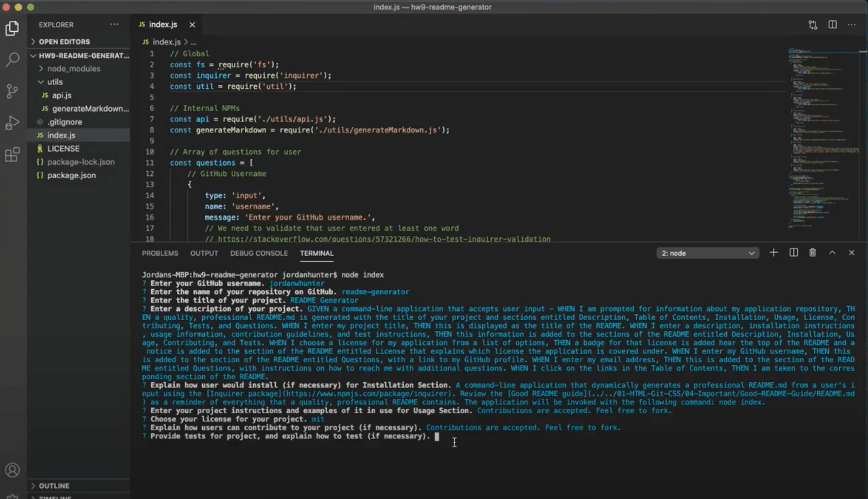Split the editor with the split icon
This screenshot has height=499, width=868.
[832, 25]
